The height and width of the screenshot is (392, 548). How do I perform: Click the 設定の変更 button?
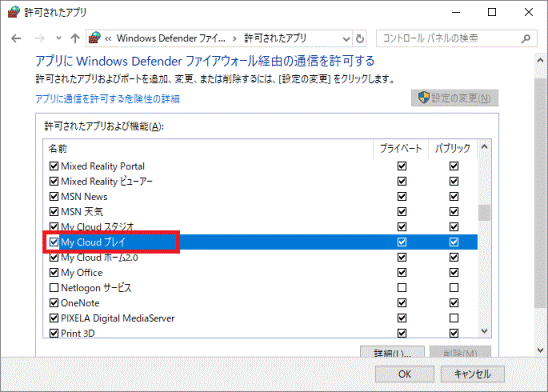(x=454, y=98)
